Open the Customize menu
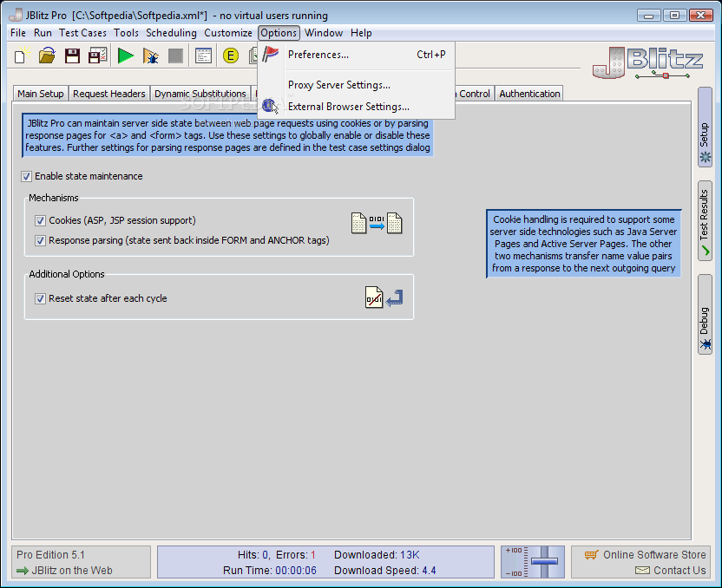Viewport: 722px width, 588px height. pos(228,33)
